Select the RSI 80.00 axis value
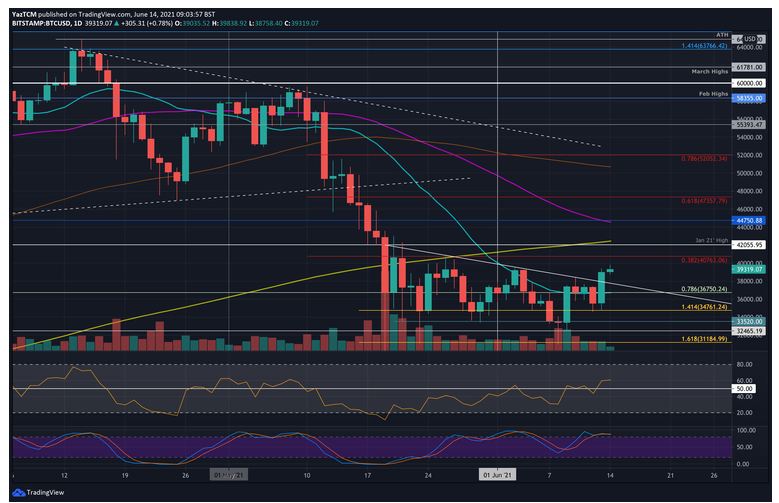Image resolution: width=779 pixels, height=503 pixels. pos(744,364)
